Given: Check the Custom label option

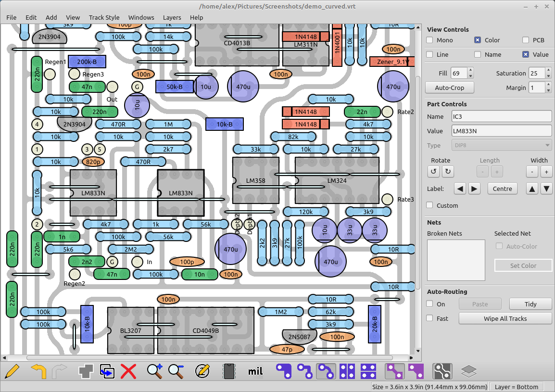Looking at the screenshot, I should coord(429,205).
